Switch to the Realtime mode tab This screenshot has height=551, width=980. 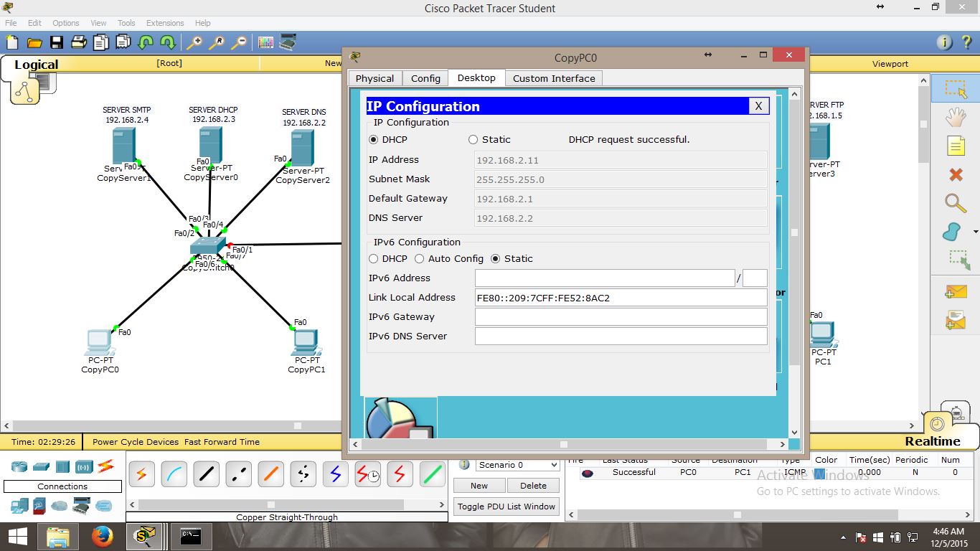click(x=932, y=441)
